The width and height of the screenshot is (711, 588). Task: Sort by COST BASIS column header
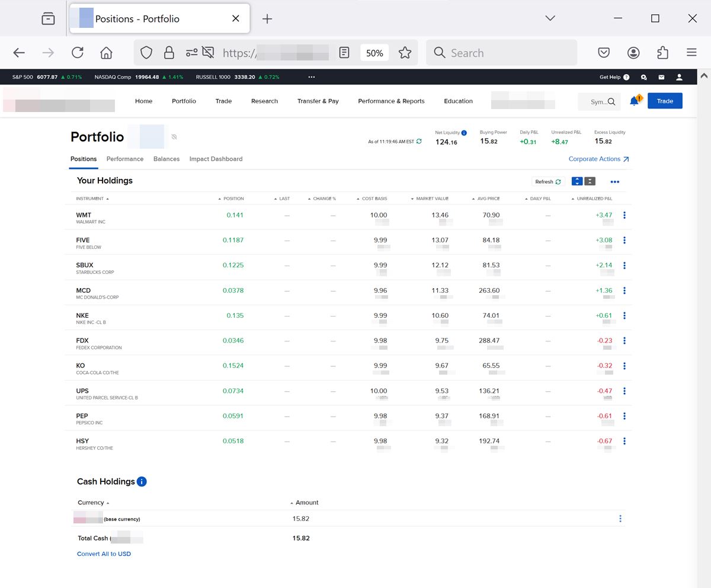[x=371, y=199]
